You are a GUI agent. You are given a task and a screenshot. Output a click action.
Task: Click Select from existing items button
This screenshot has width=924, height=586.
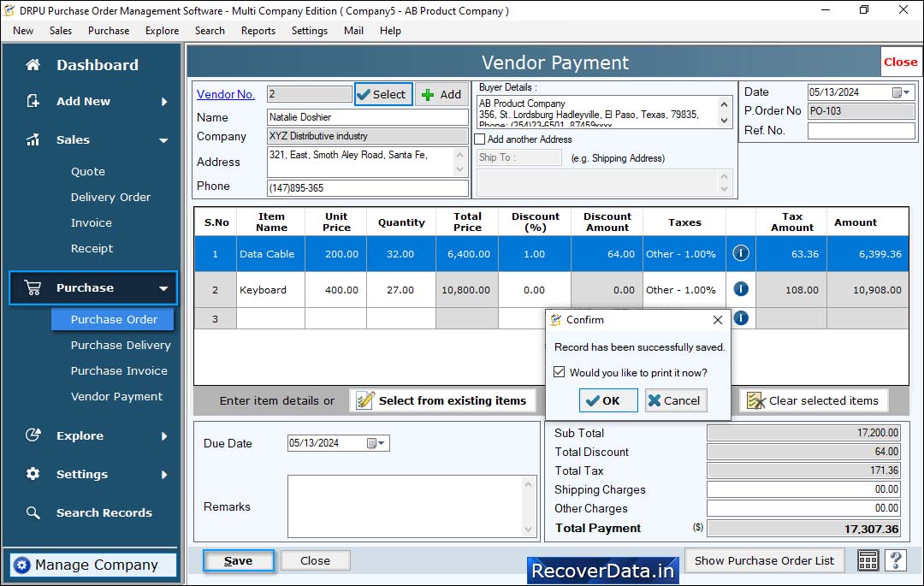442,400
